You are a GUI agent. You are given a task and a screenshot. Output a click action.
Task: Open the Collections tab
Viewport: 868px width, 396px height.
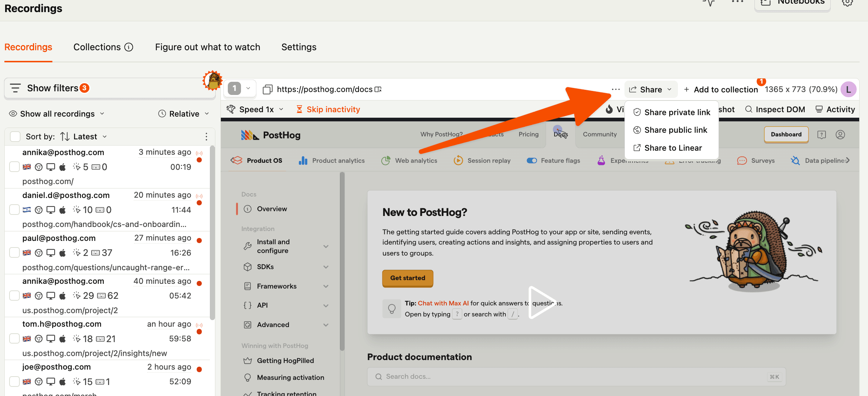click(x=97, y=47)
